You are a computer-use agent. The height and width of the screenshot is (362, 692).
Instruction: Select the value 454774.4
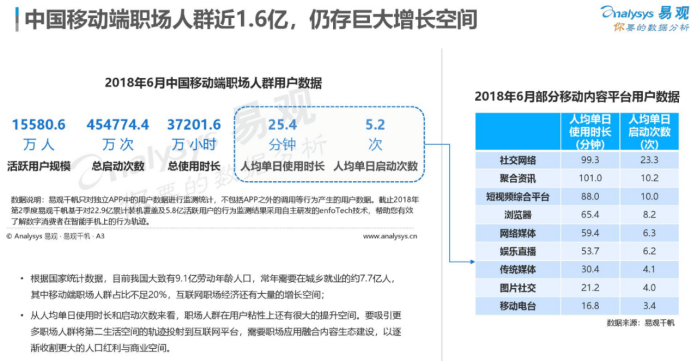pyautogui.click(x=118, y=125)
